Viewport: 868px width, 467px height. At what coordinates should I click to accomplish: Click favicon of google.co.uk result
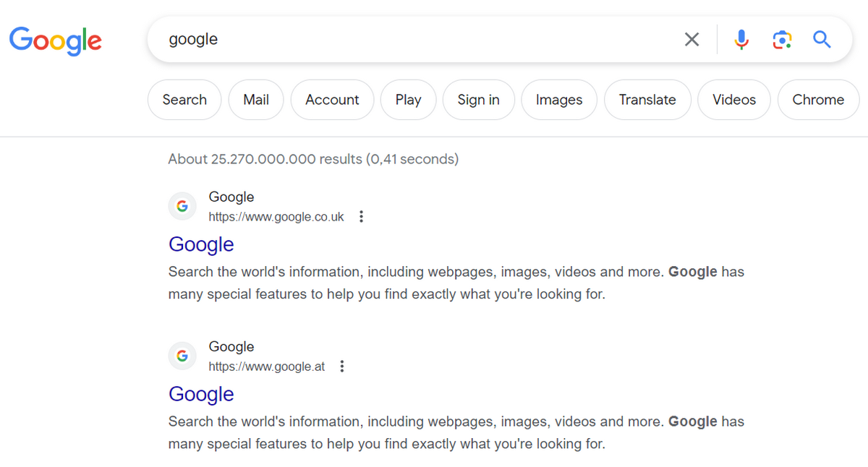(182, 206)
